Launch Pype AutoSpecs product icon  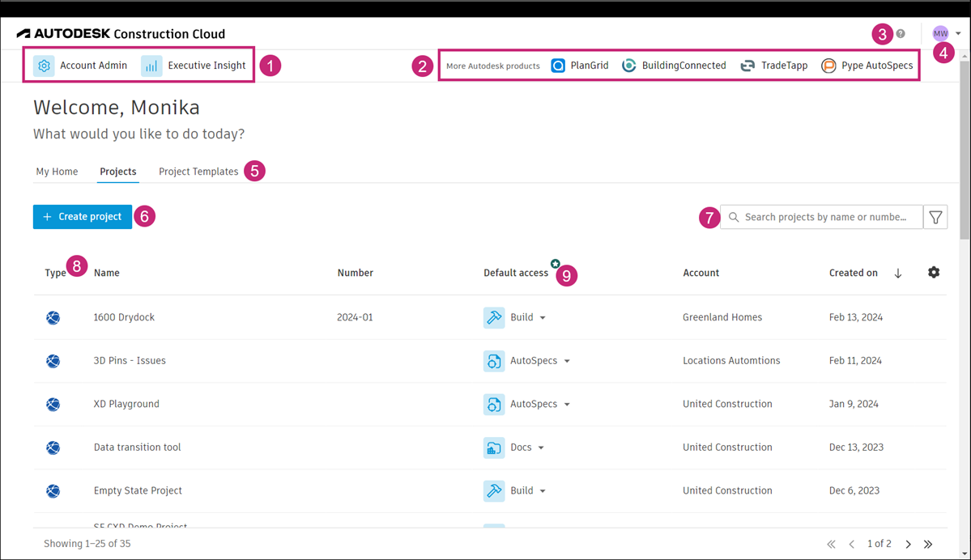pos(828,66)
